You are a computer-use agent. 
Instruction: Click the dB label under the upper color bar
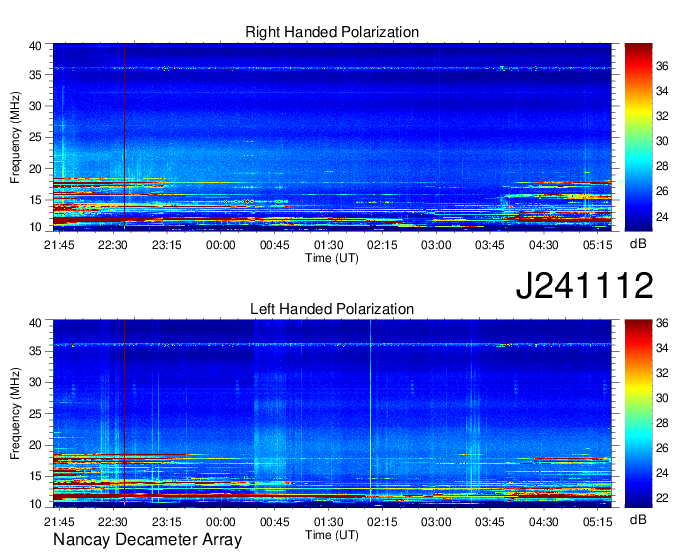click(638, 244)
